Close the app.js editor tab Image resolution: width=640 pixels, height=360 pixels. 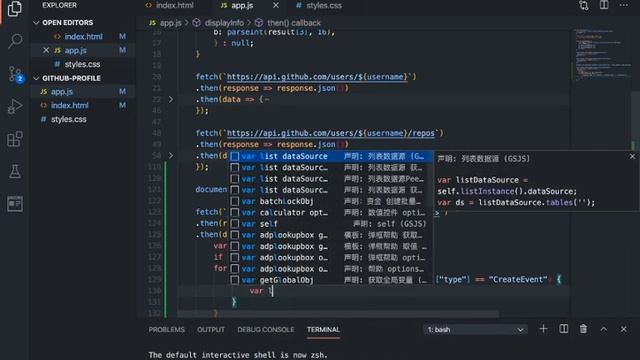[x=276, y=5]
